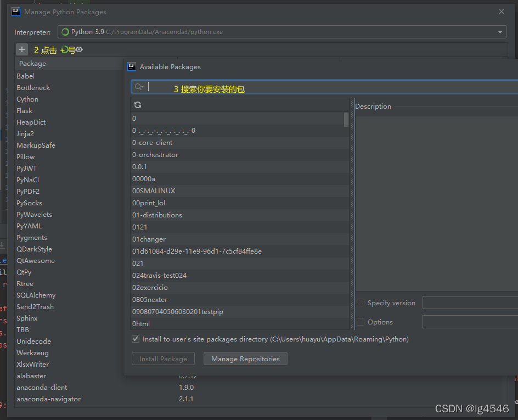Click the Manage Python Packages title bar icon
Screen dimensions: 518x420
click(x=15, y=11)
